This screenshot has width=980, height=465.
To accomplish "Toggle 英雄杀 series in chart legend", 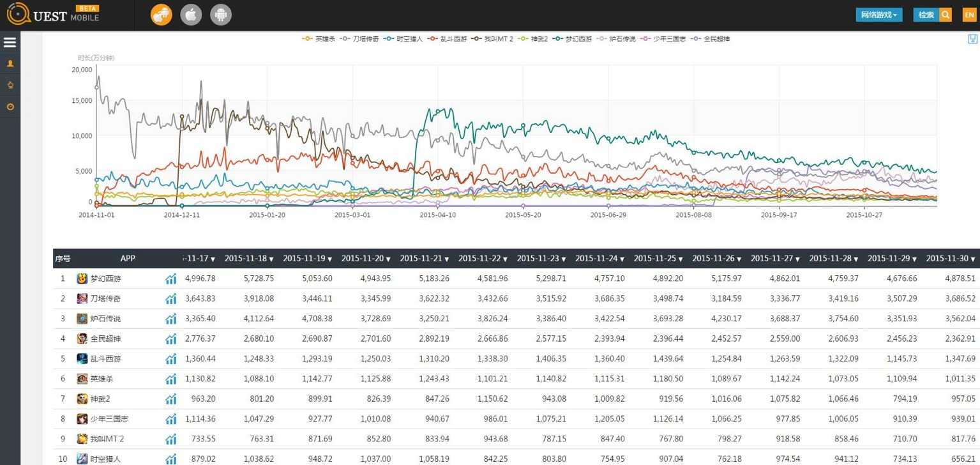I will click(319, 39).
